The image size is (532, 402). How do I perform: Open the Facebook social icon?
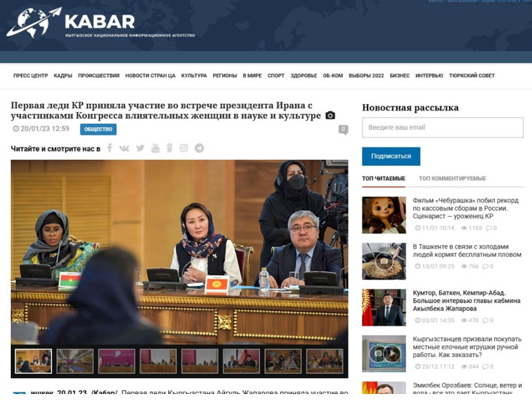110,148
